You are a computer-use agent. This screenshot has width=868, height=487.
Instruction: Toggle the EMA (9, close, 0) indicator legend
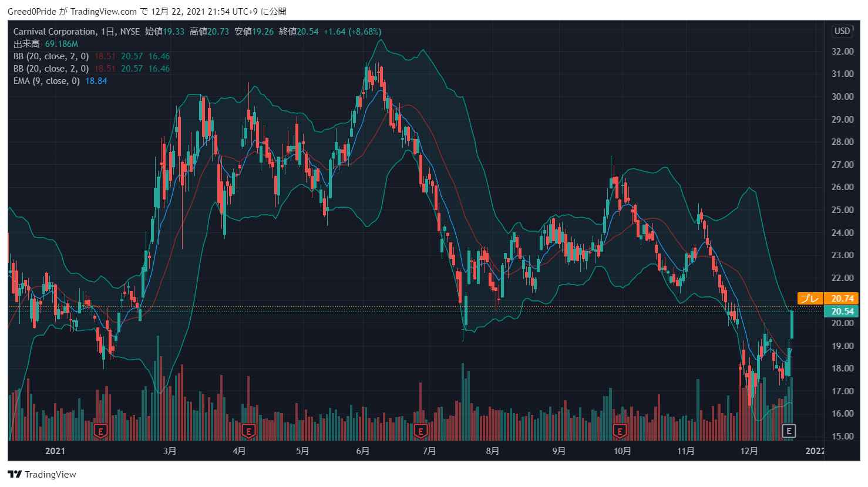pos(46,81)
